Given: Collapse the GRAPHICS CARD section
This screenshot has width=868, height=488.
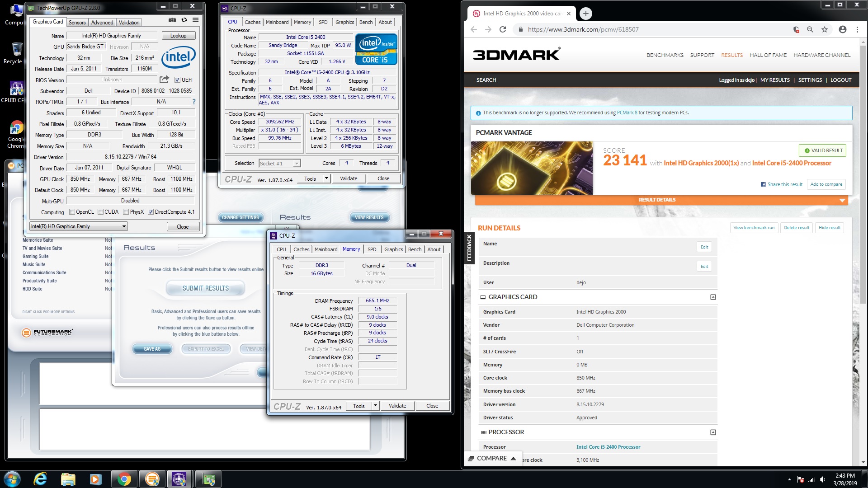Looking at the screenshot, I should click(713, 297).
